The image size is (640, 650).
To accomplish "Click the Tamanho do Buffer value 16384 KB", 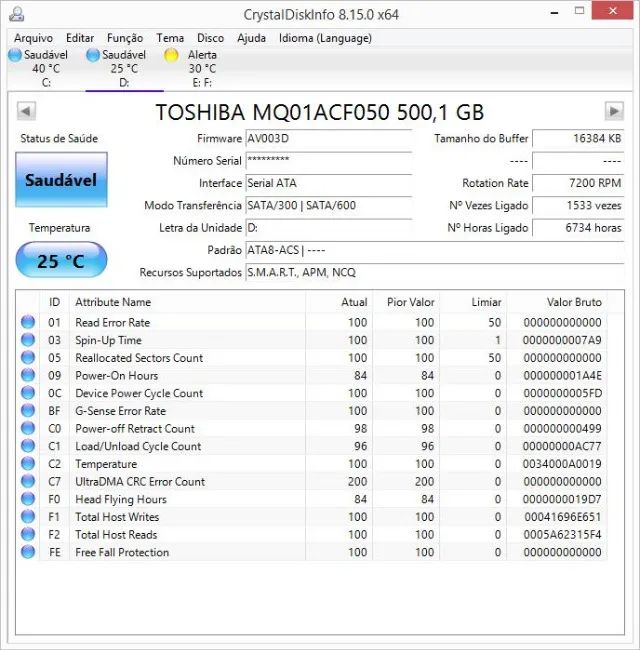I will click(578, 138).
